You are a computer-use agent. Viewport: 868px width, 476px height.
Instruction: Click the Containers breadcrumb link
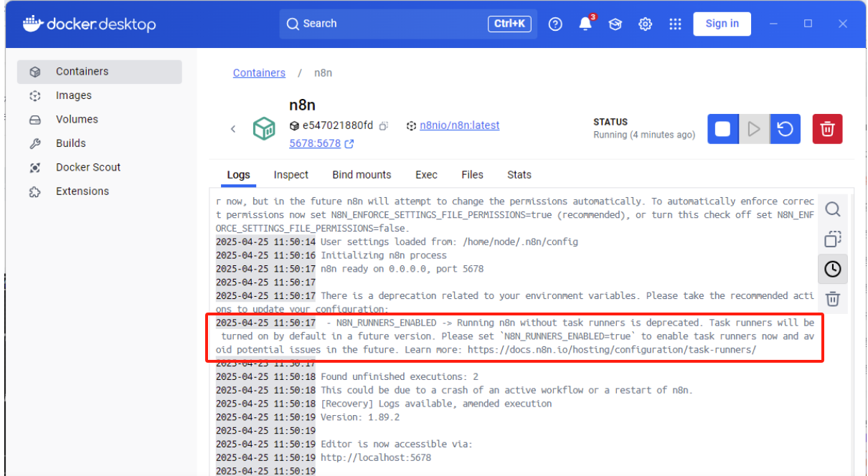tap(259, 73)
